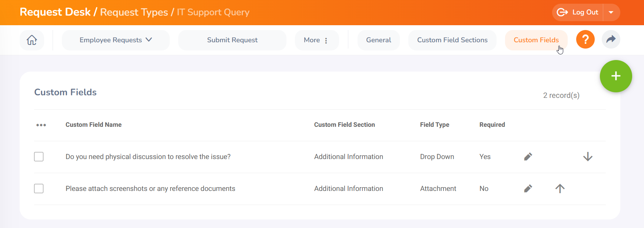
Task: Open the Custom Field Sections tab
Action: pyautogui.click(x=452, y=40)
